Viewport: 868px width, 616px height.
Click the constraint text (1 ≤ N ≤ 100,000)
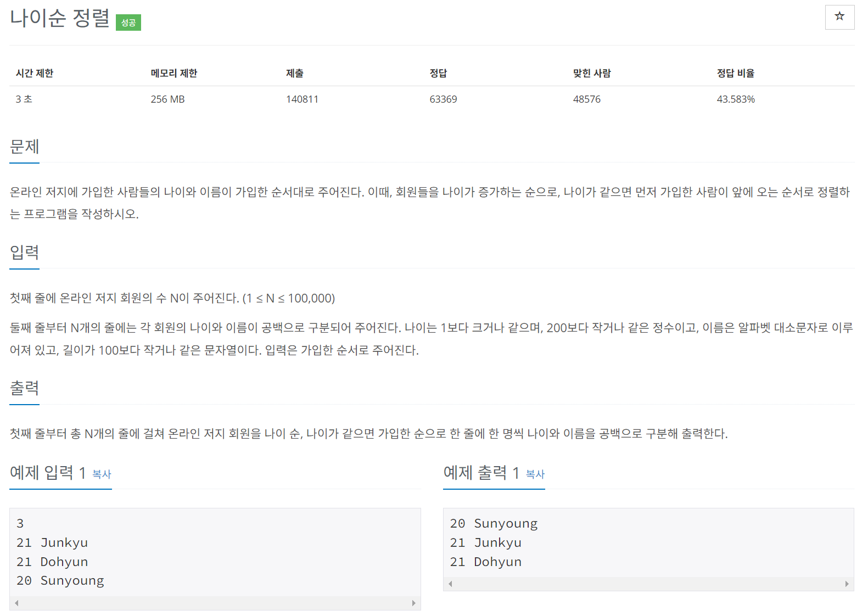[289, 298]
